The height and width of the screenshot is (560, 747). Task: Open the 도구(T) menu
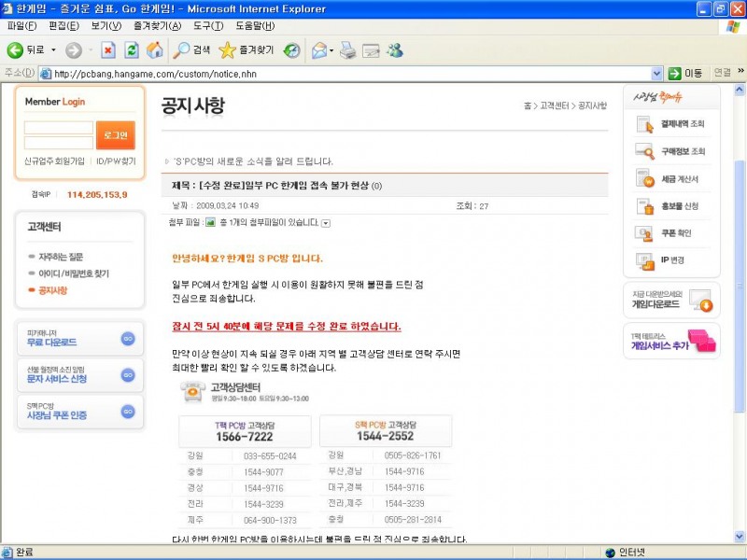(x=208, y=26)
